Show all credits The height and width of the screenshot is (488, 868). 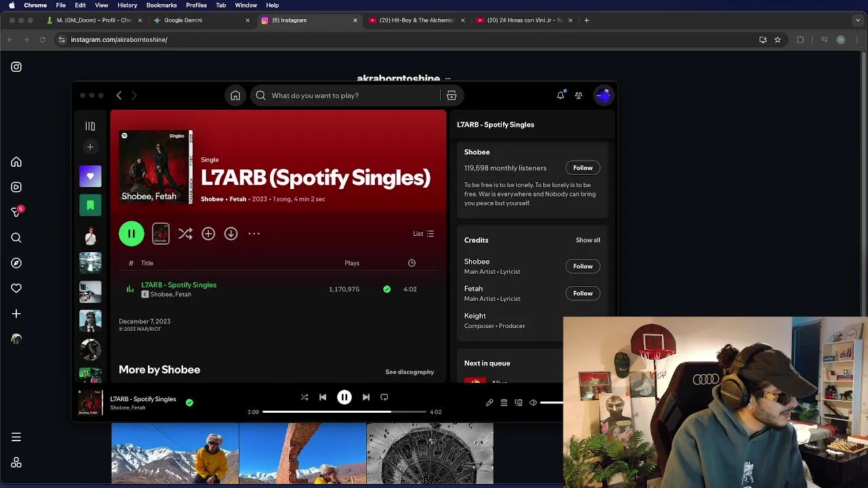click(x=588, y=240)
